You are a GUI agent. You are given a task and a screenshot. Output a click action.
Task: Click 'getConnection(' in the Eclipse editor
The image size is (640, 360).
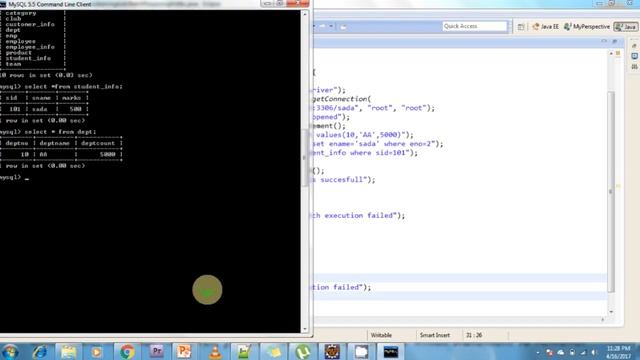pos(342,99)
